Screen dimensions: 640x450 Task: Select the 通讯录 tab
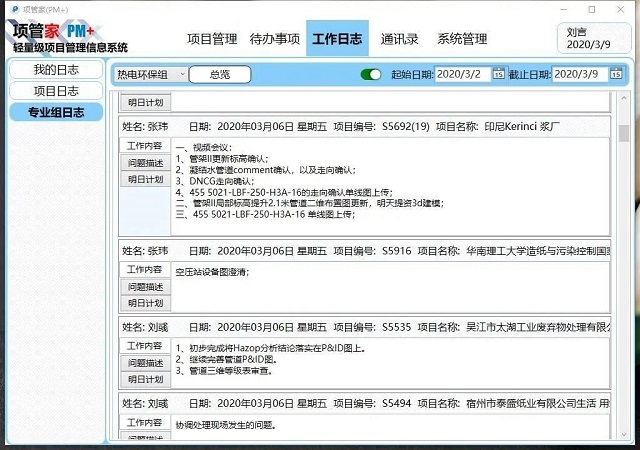pos(398,40)
